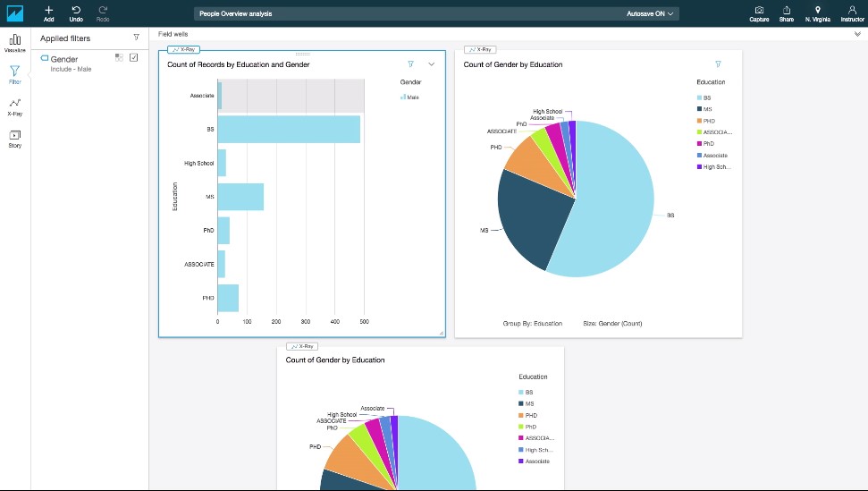Click the High Sch... legend swatch in the top pie chart

(700, 166)
